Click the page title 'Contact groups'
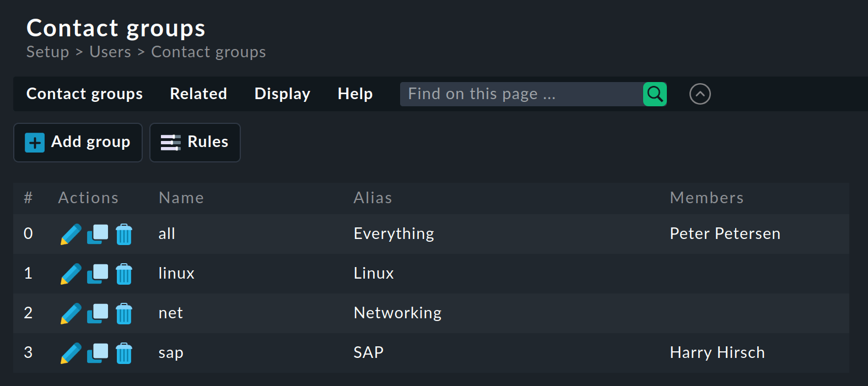This screenshot has width=868, height=386. (116, 28)
